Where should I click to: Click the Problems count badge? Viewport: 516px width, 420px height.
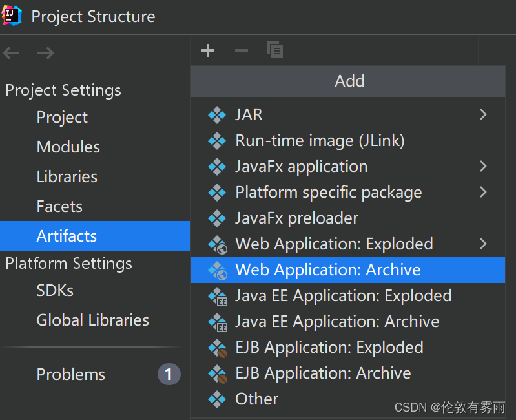[169, 374]
